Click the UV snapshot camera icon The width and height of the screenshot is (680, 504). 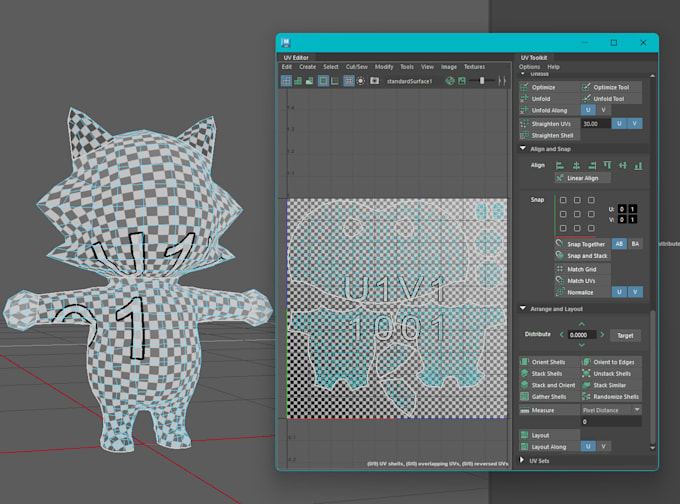(375, 81)
